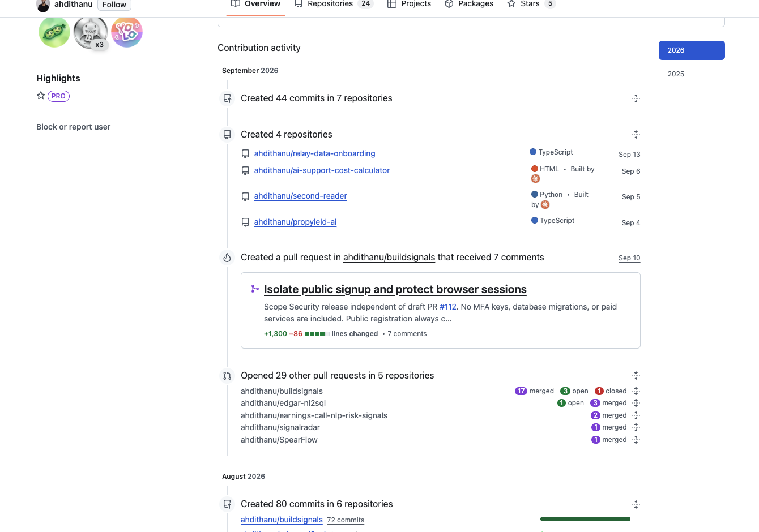This screenshot has height=532, width=759.
Task: Open the 72 commits link
Action: click(346, 520)
